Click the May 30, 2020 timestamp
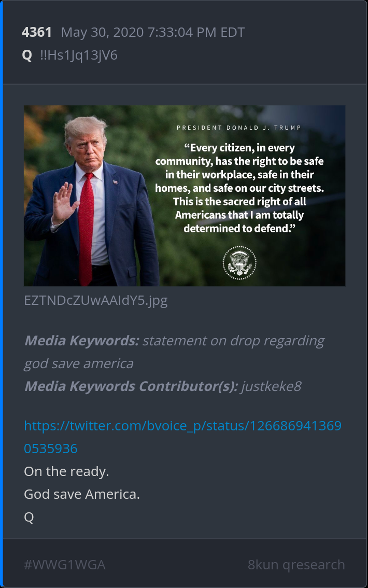 [x=153, y=32]
